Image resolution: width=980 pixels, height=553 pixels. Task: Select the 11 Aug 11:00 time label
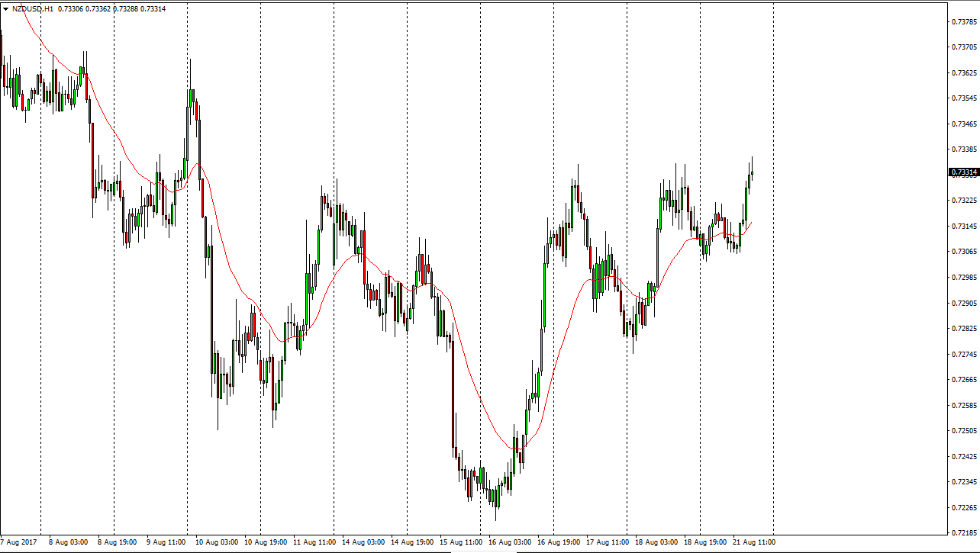pyautogui.click(x=314, y=542)
